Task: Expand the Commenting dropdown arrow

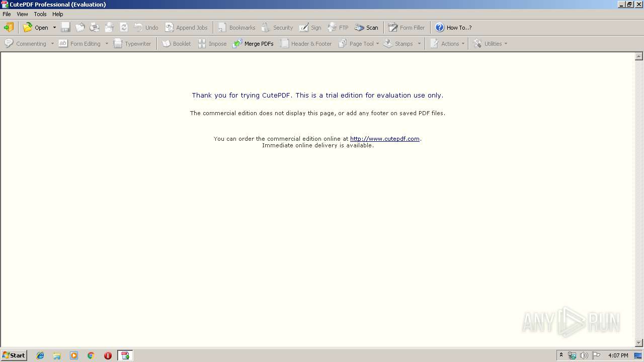Action: (52, 44)
